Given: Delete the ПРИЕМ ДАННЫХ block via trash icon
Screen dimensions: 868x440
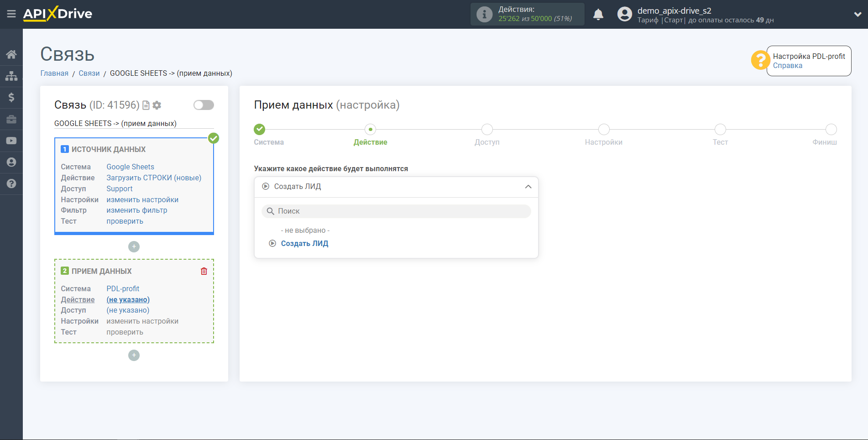Looking at the screenshot, I should (x=204, y=271).
